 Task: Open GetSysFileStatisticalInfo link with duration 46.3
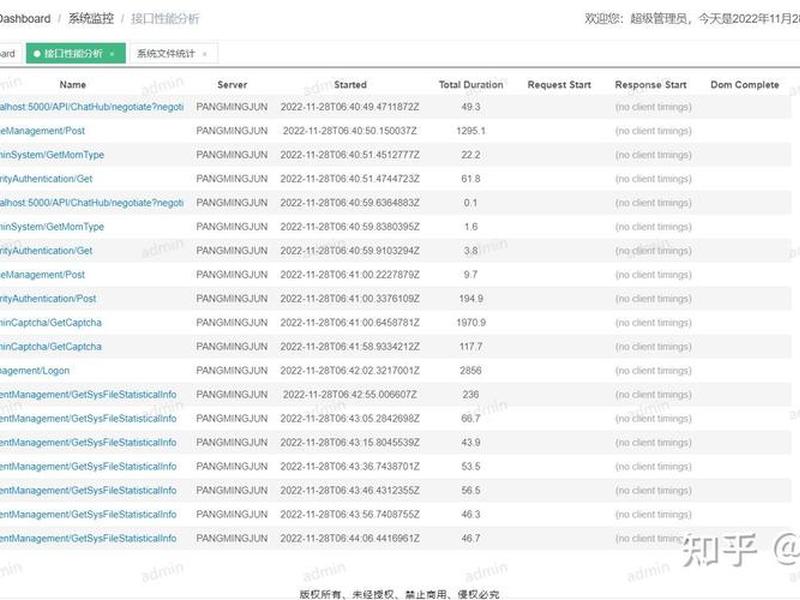(x=88, y=515)
